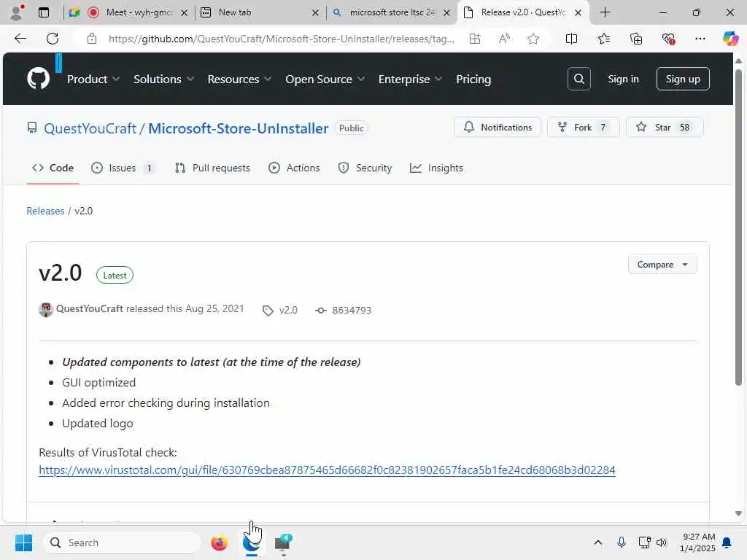
Task: Open tab actions menu icon
Action: 44,12
